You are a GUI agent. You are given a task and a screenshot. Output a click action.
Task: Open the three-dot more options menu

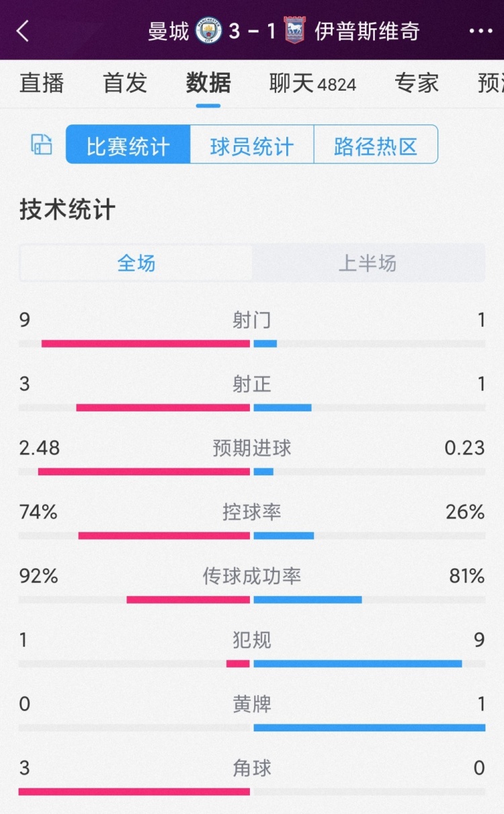[x=480, y=31]
